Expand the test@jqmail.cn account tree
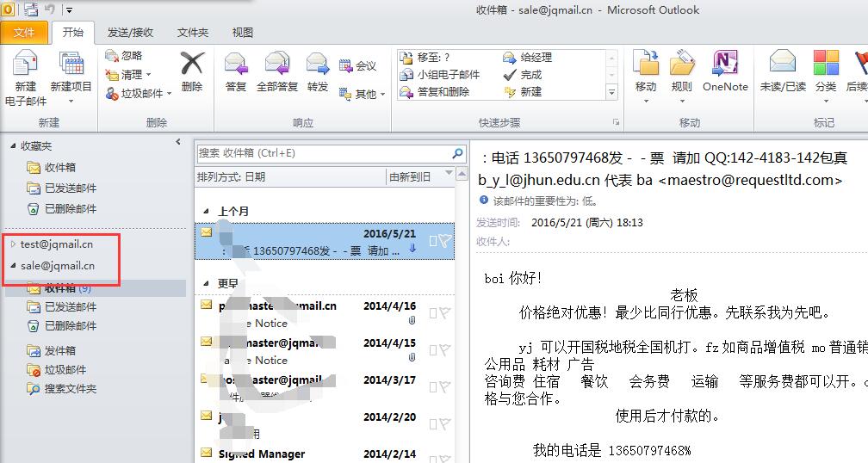 (13, 244)
